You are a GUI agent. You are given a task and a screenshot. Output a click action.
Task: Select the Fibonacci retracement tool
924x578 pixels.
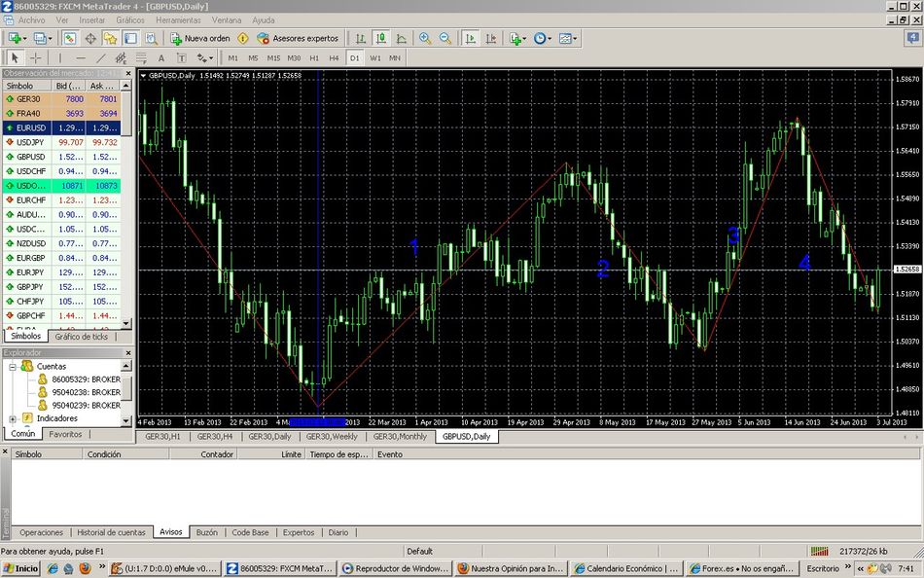[x=141, y=58]
